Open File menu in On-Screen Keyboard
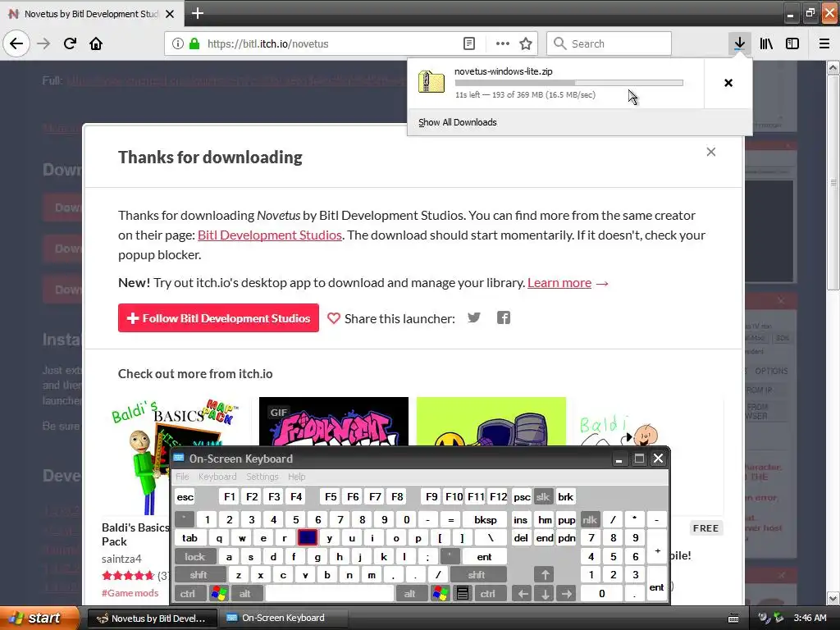The image size is (840, 630). click(x=182, y=477)
